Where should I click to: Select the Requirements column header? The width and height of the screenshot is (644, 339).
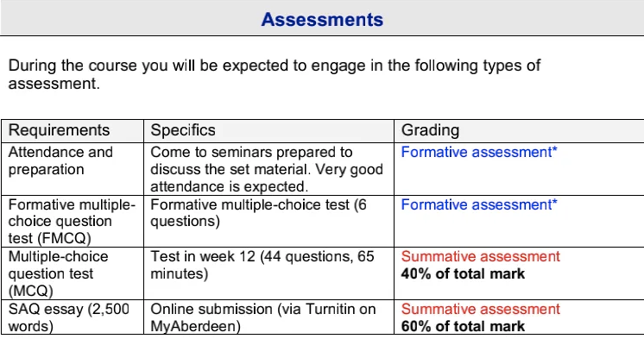[x=73, y=131]
